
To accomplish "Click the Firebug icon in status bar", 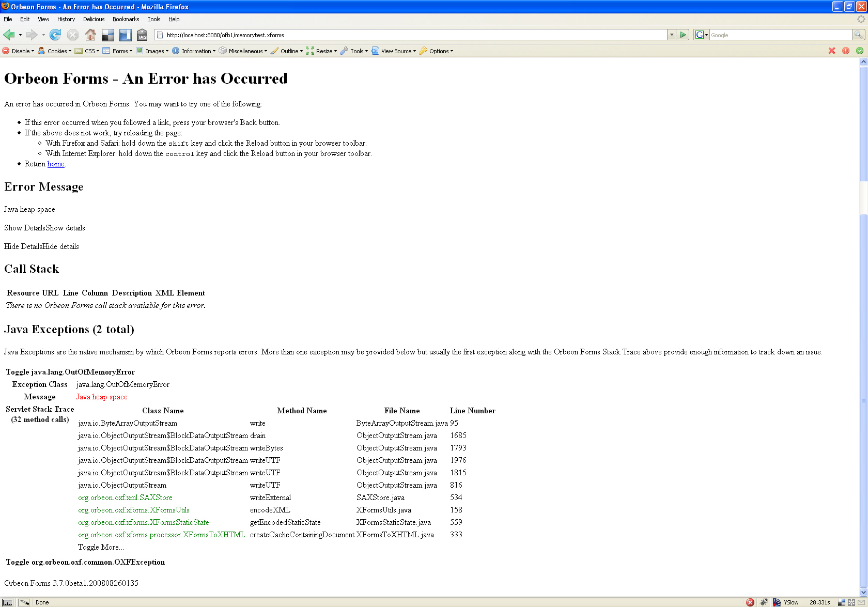I will 764,602.
